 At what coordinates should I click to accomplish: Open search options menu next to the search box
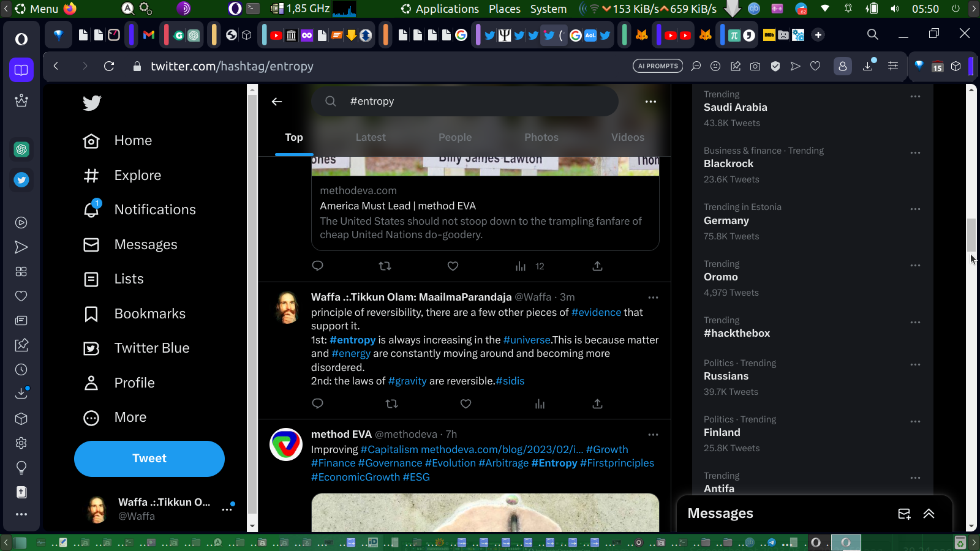click(650, 102)
